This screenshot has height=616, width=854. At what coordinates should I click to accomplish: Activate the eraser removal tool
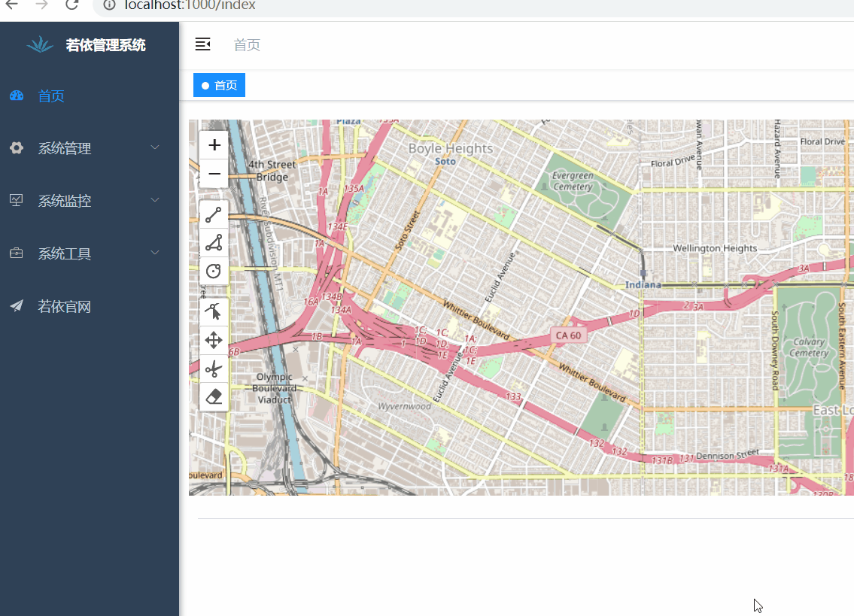(214, 397)
